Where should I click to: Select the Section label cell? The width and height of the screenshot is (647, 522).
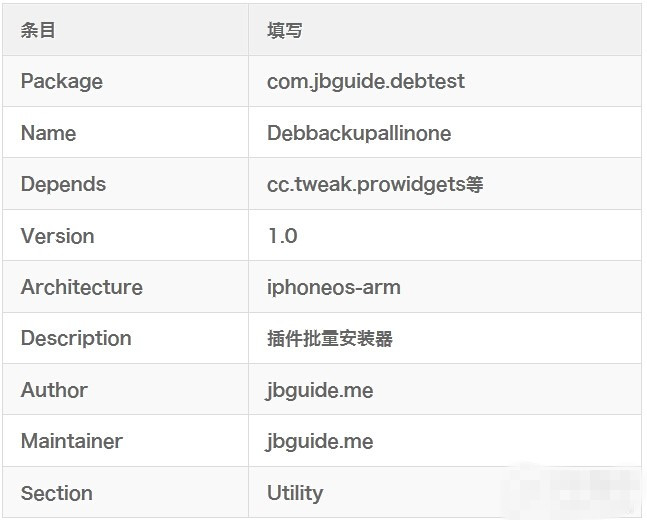[x=56, y=493]
